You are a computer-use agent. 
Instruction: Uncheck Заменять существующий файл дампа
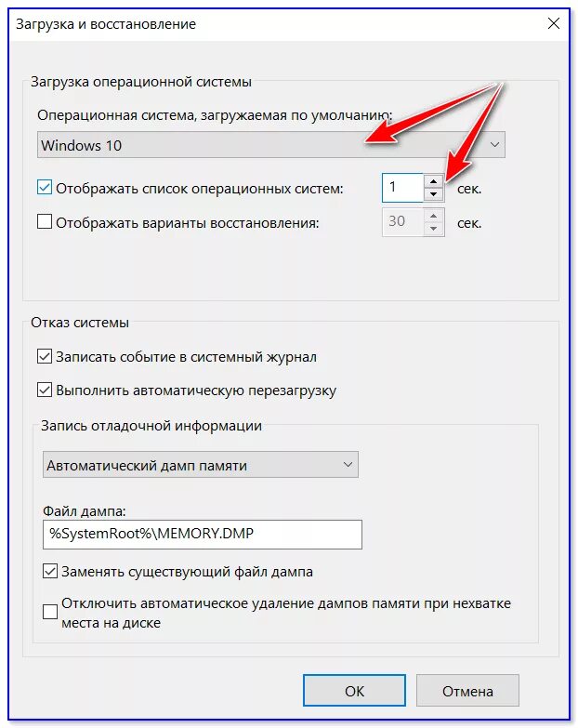click(x=50, y=571)
